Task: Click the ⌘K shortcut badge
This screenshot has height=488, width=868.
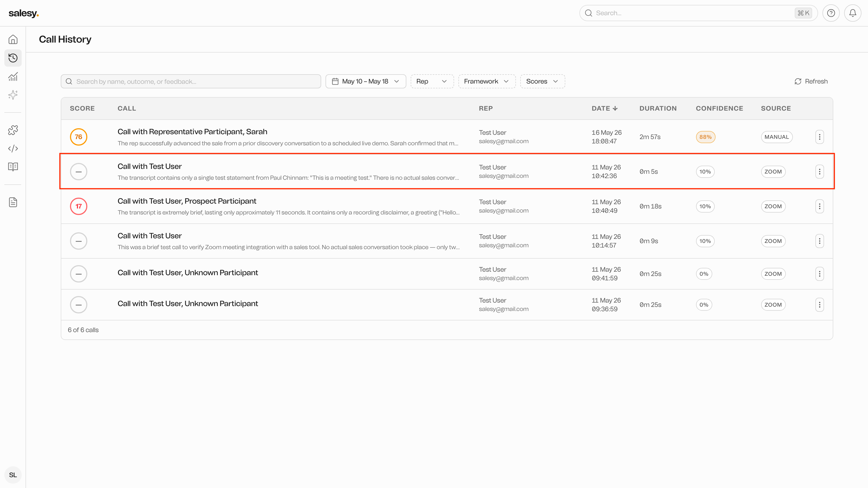Action: pos(803,13)
